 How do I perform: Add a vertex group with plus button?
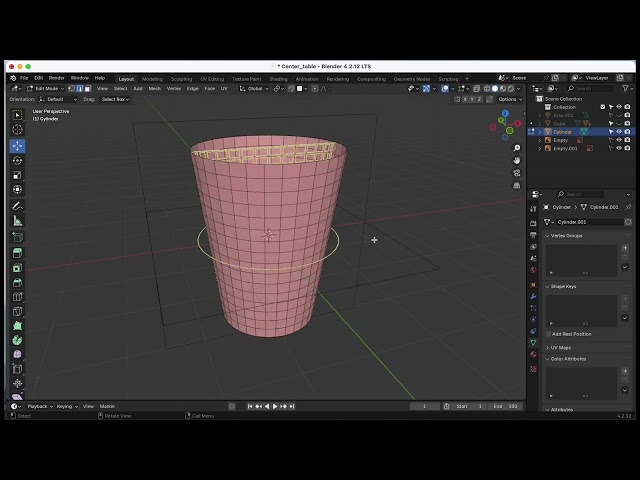coord(625,248)
